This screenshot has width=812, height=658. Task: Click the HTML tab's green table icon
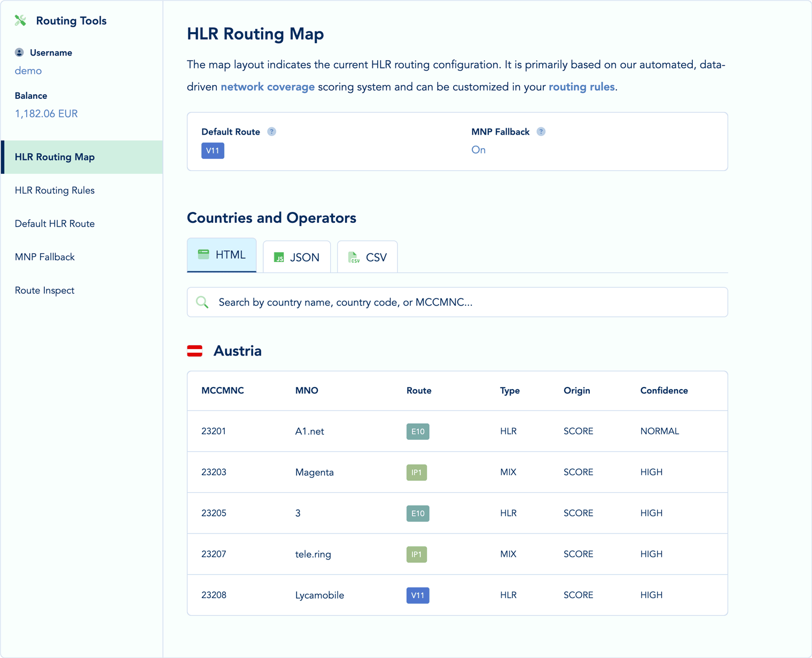pyautogui.click(x=204, y=254)
